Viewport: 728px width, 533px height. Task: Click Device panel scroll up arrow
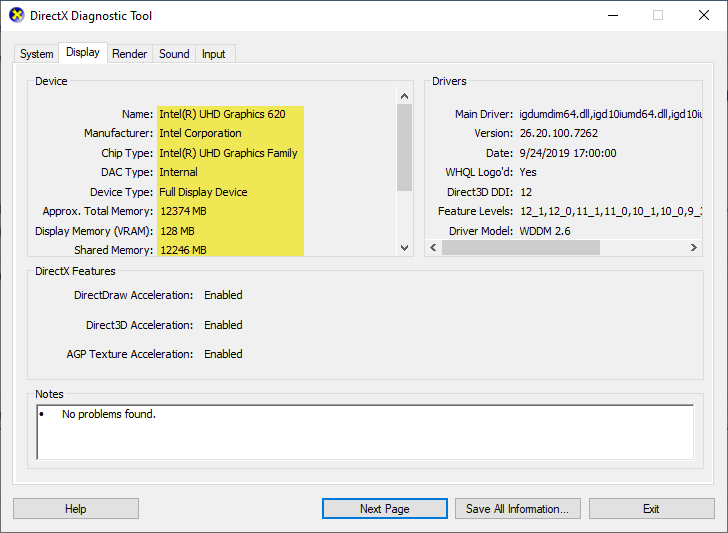pos(404,96)
